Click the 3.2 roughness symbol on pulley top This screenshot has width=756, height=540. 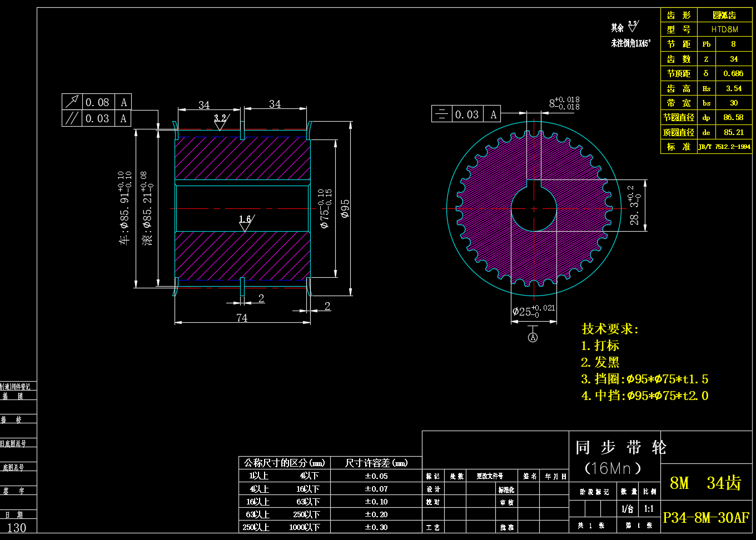[221, 122]
